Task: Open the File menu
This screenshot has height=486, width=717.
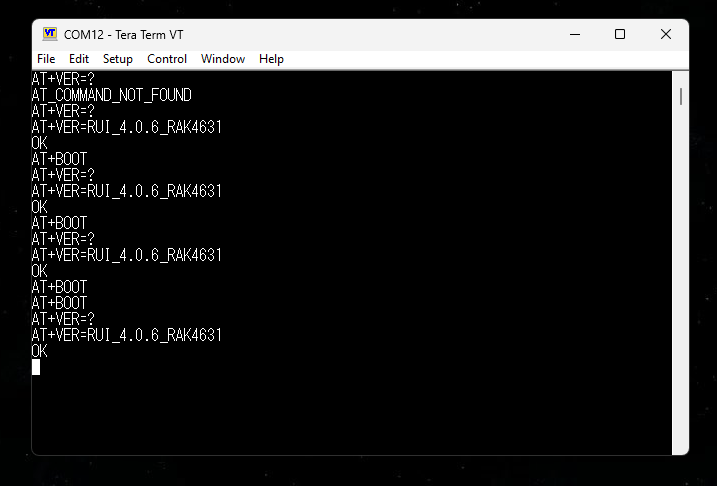Action: 46,59
